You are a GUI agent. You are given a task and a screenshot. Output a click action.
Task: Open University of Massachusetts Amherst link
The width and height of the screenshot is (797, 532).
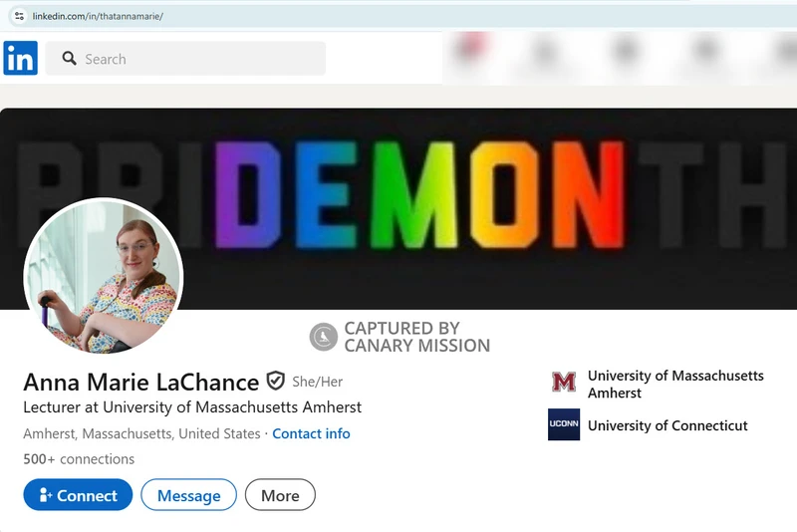(x=675, y=385)
